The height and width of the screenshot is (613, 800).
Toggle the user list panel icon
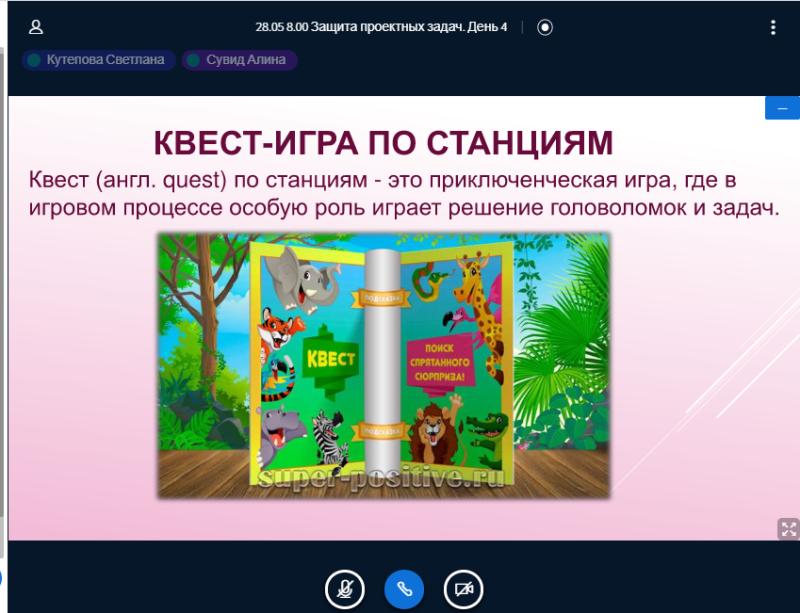(x=36, y=27)
